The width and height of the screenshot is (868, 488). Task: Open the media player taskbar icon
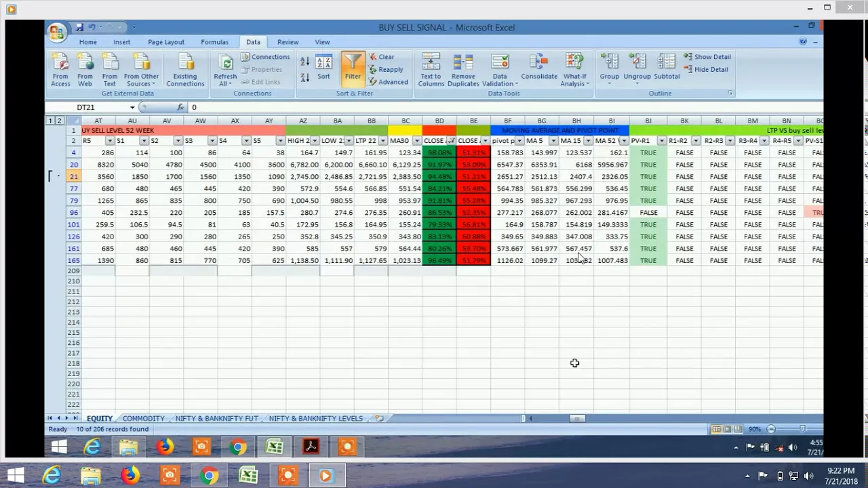click(x=325, y=476)
